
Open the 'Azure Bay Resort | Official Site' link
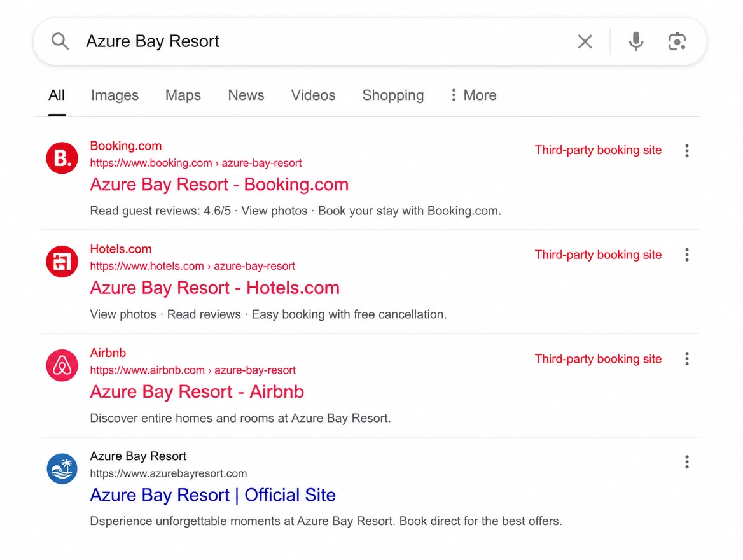[212, 495]
